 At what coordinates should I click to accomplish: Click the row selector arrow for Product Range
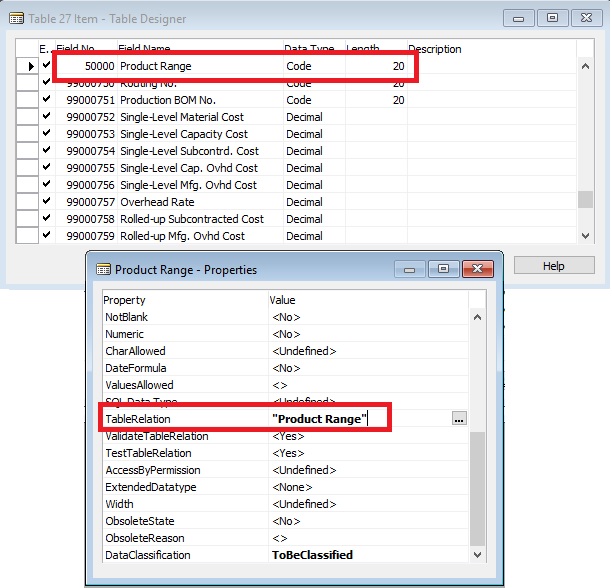pyautogui.click(x=30, y=66)
